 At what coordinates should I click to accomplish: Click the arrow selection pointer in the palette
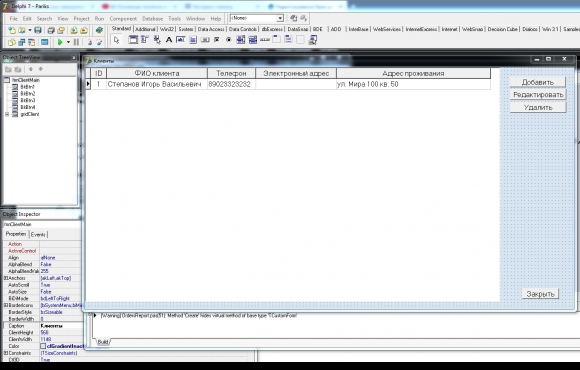[117, 40]
